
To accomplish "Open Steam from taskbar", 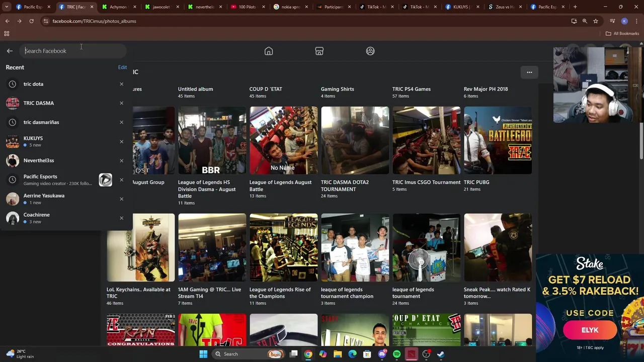I will click(x=441, y=354).
